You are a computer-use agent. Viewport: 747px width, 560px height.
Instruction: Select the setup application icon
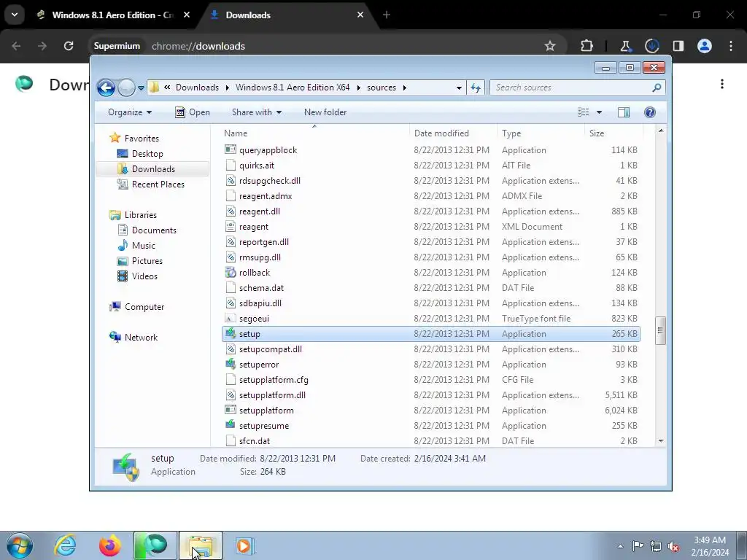point(231,334)
